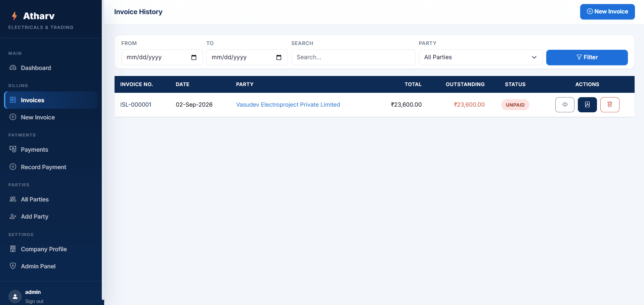This screenshot has height=305, width=644.
Task: Click the red outstanding ₹23,600.00 amount
Action: pos(469,105)
